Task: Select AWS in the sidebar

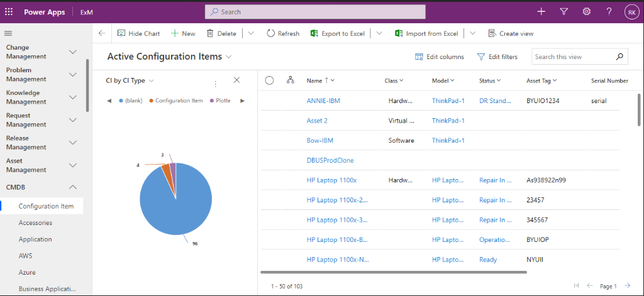Action: point(25,256)
